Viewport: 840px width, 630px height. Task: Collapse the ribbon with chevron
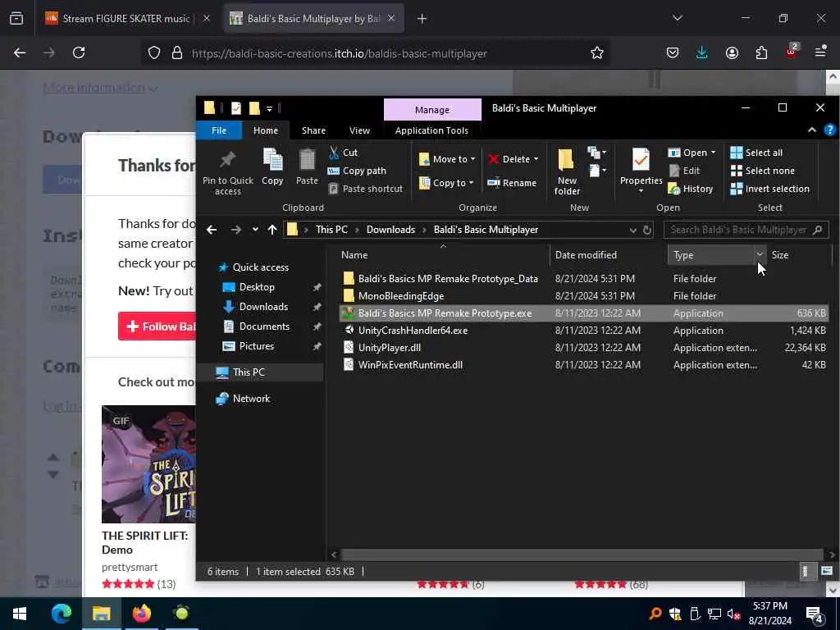[x=812, y=130]
